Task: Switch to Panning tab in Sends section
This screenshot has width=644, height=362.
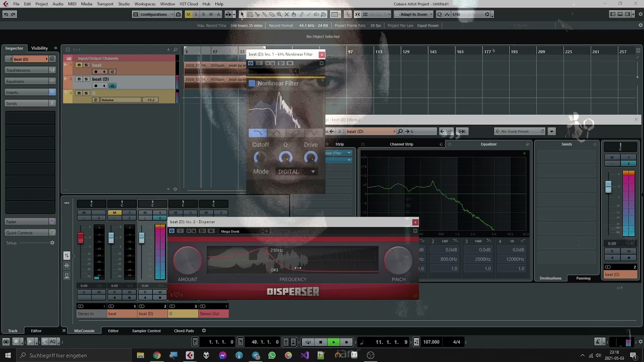Action: click(x=583, y=278)
